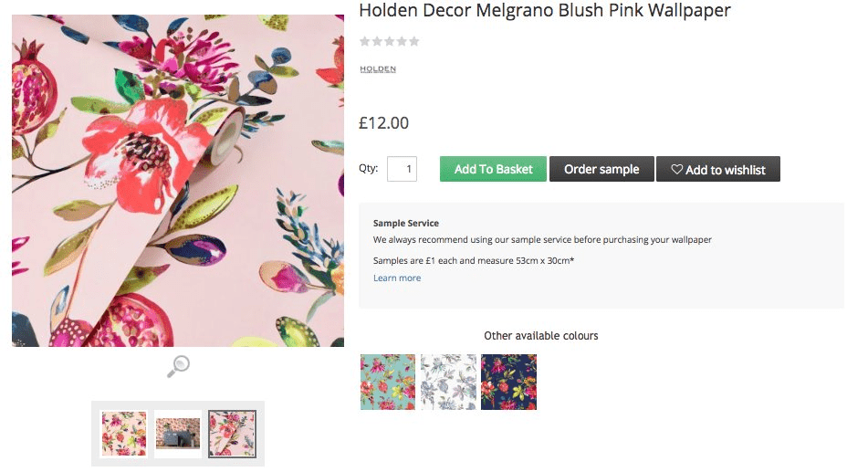The width and height of the screenshot is (868, 472).
Task: Pick the fourth rating star
Action: tap(402, 41)
